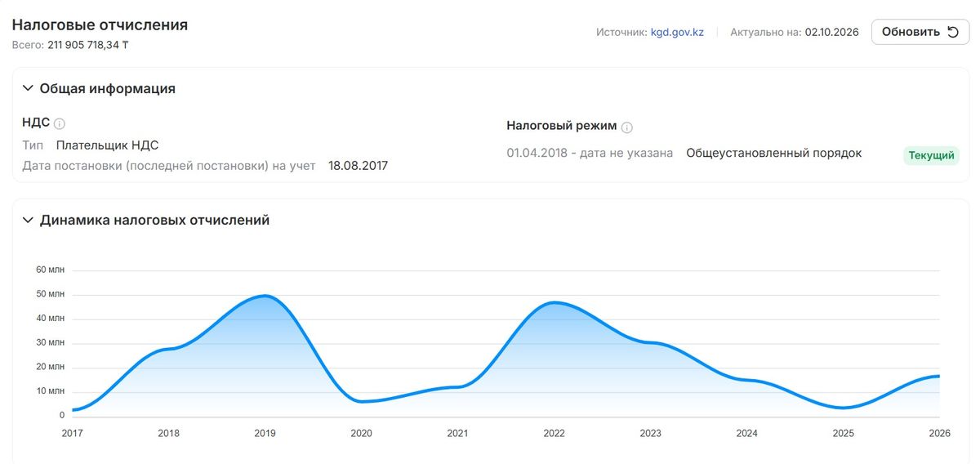Click the total 211 905 718,34 ₸
The width and height of the screenshot is (980, 464).
pyautogui.click(x=88, y=45)
